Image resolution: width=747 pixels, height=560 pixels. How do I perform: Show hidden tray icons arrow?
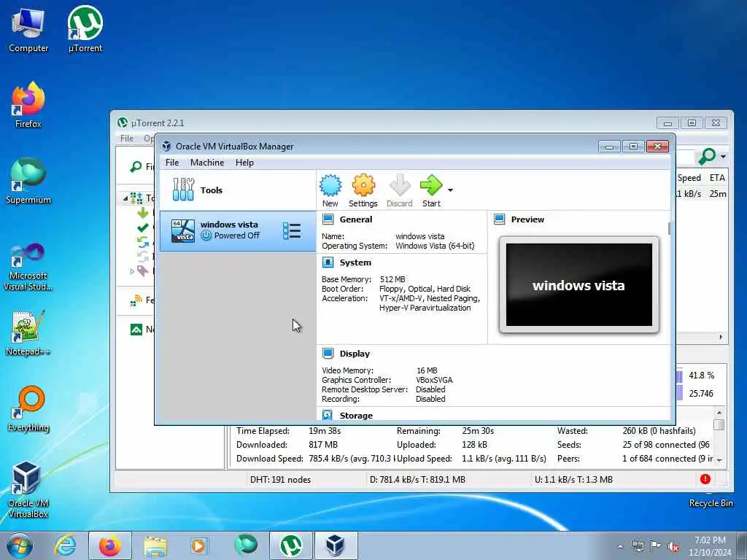[620, 546]
